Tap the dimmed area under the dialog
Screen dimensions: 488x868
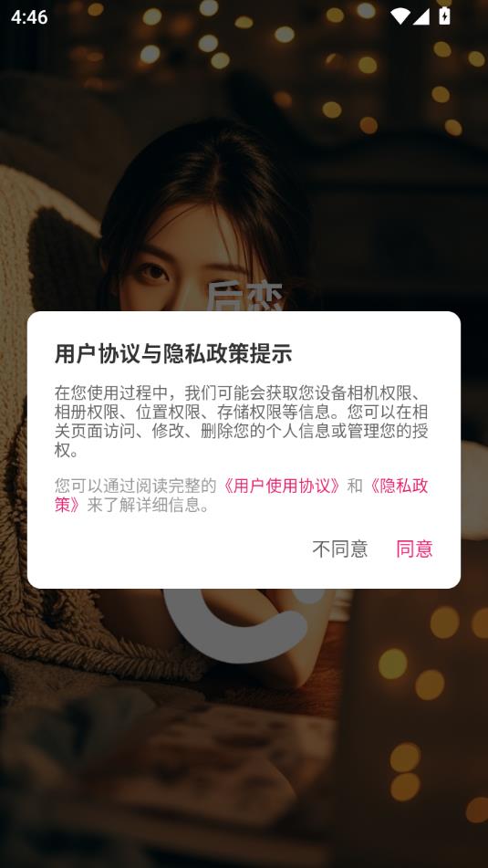pos(244,748)
